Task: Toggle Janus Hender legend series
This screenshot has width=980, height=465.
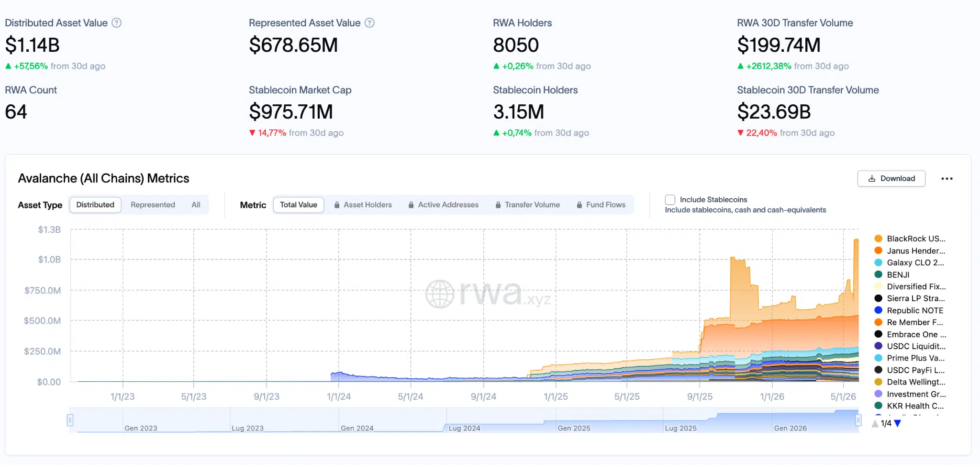Action: pyautogui.click(x=910, y=250)
